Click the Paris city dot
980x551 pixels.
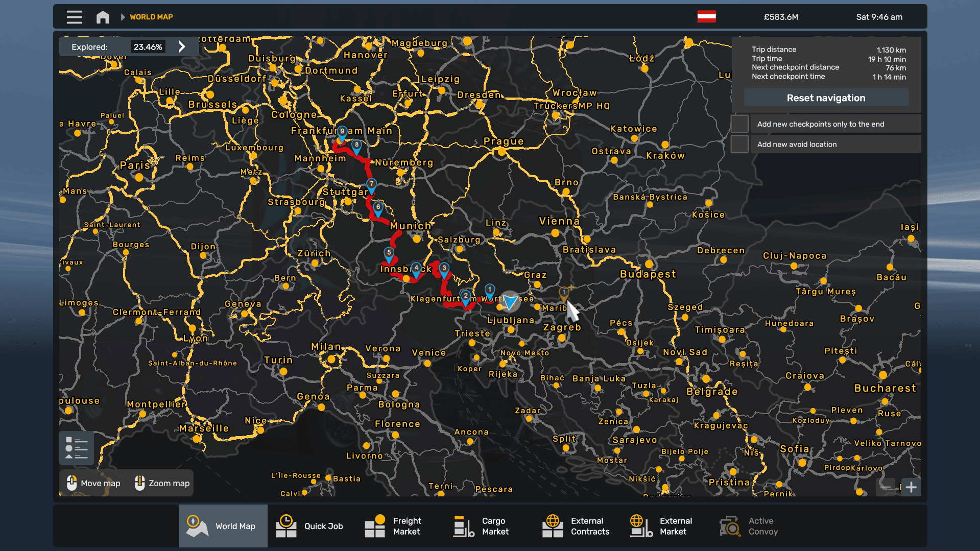point(139,178)
